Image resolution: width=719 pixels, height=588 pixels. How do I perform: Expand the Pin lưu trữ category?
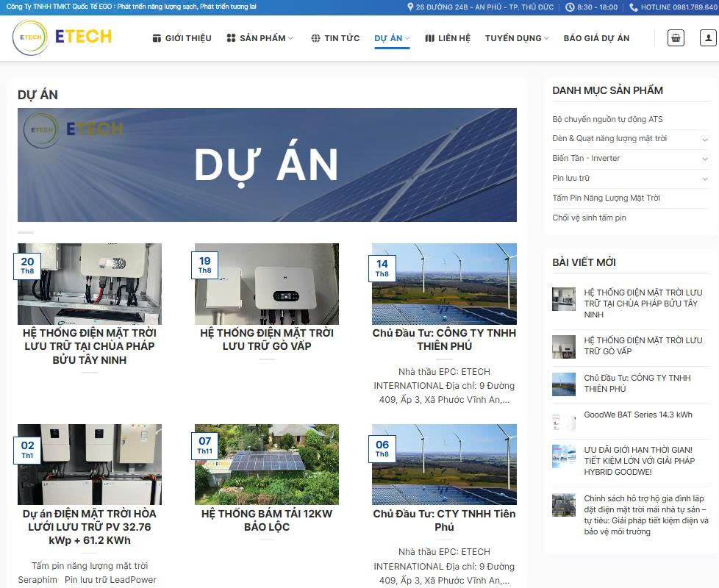point(704,179)
